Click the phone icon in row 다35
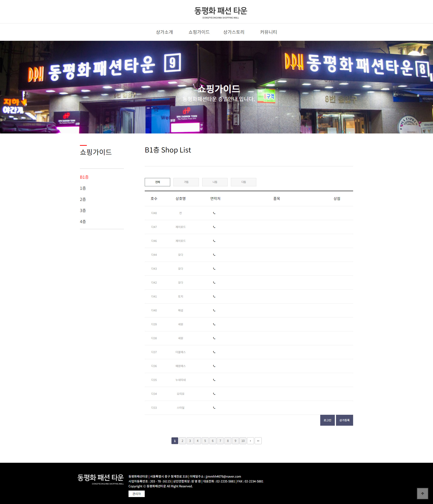The height and width of the screenshot is (504, 433). [214, 380]
